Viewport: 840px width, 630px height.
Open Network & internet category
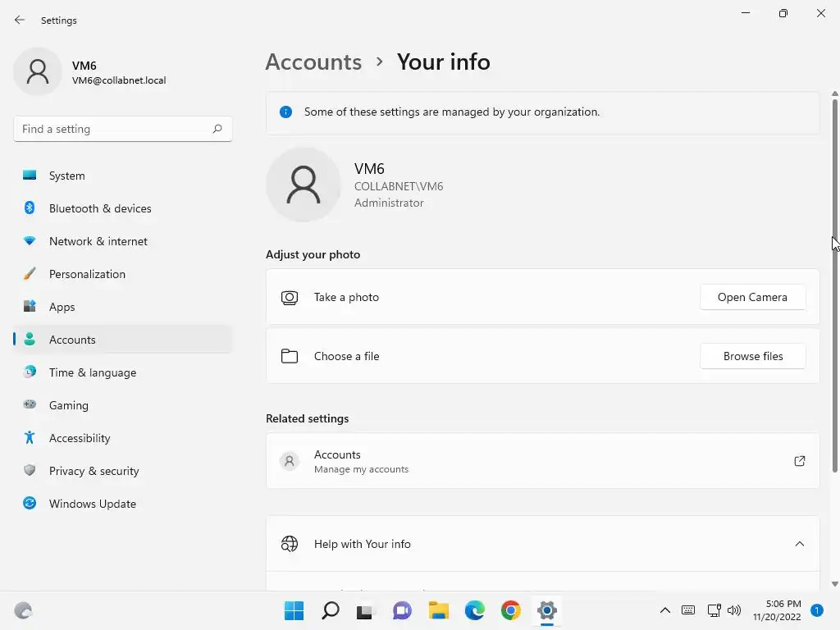[123, 241]
